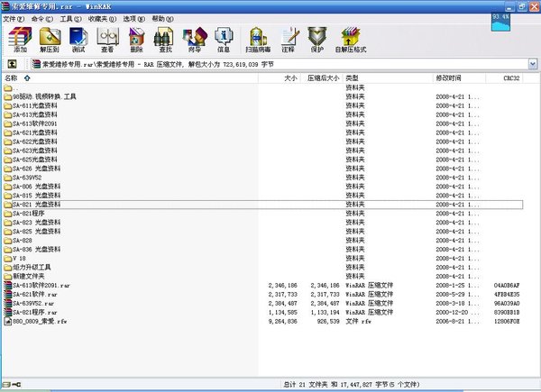Select the parent folder '..' icon

tap(7, 88)
